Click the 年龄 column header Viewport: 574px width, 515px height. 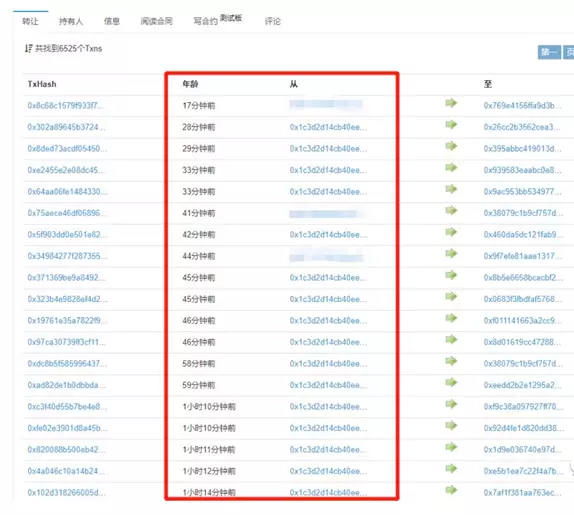pos(190,84)
